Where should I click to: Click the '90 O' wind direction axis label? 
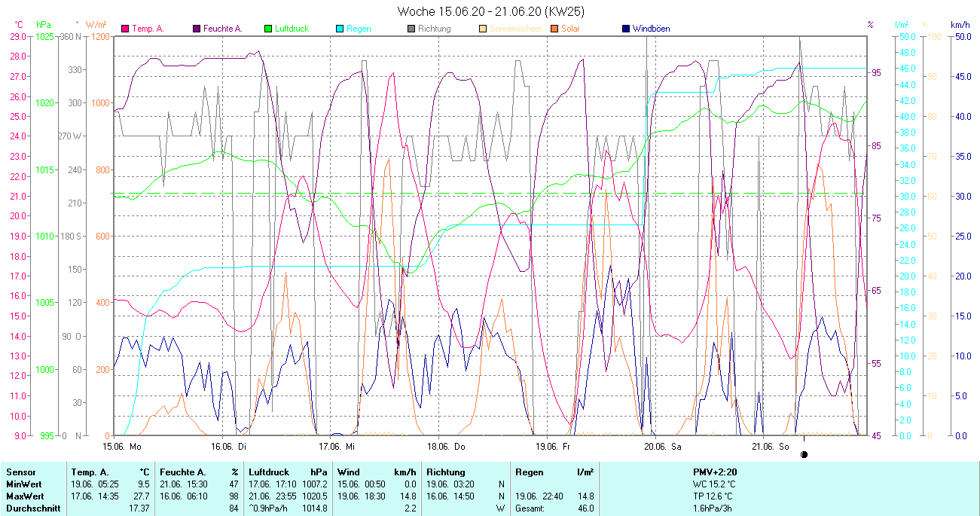[73, 336]
